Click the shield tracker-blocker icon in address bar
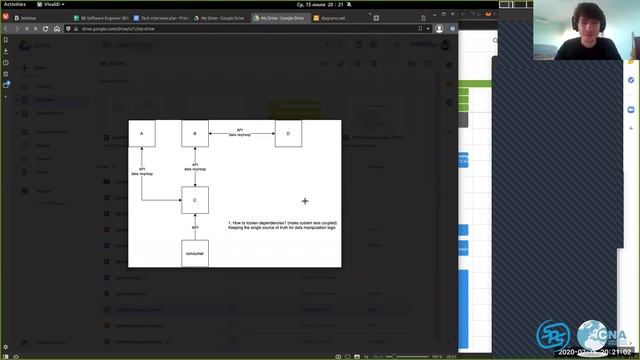This screenshot has height=360, width=640. point(68,29)
